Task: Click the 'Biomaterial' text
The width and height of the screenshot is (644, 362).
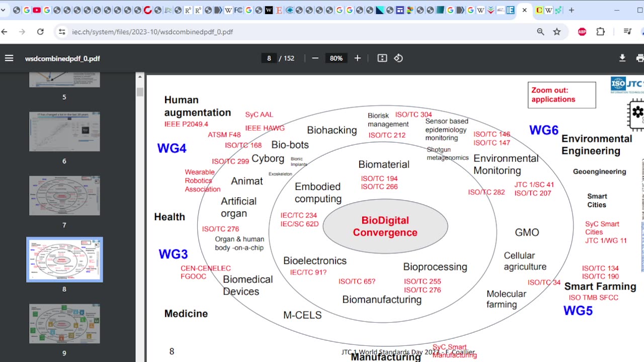Action: (x=384, y=164)
